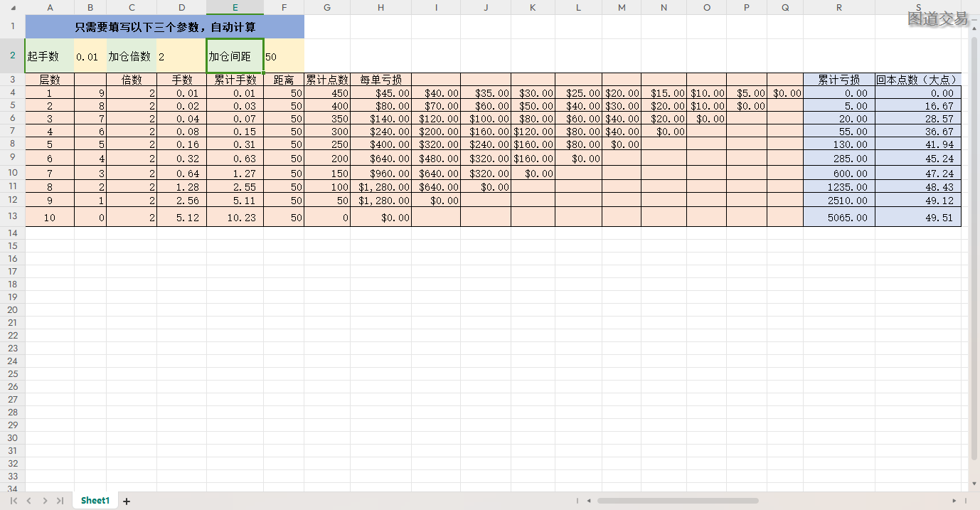Select row 2 header
The image size is (980, 510).
pos(12,55)
